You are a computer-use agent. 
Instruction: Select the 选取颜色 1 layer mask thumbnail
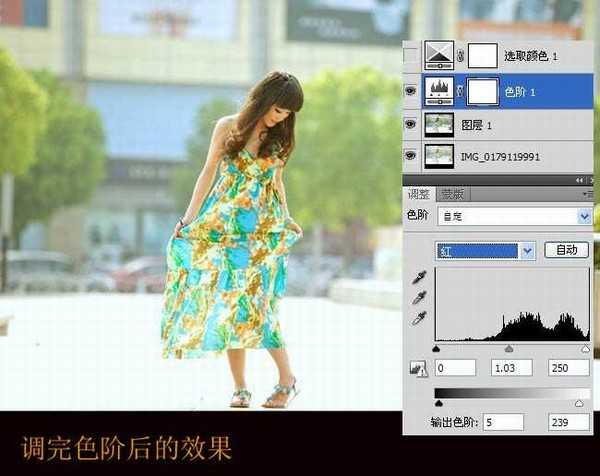point(483,56)
